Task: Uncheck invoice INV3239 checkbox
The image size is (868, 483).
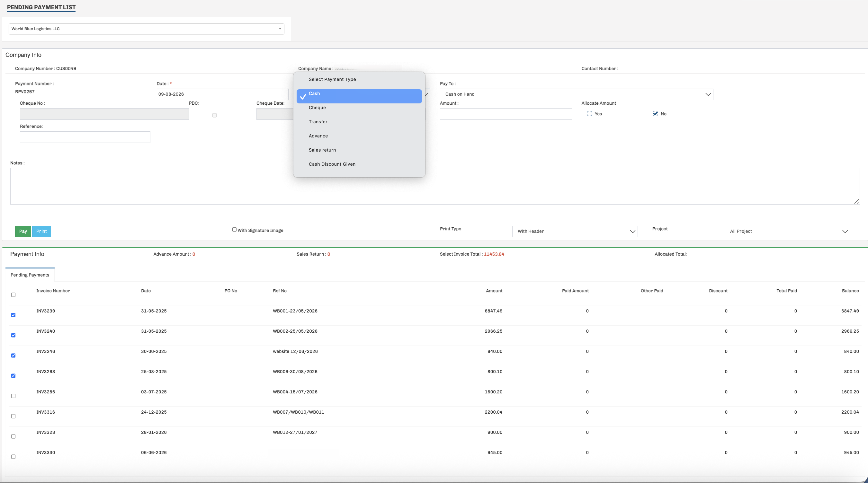Action: pos(13,315)
